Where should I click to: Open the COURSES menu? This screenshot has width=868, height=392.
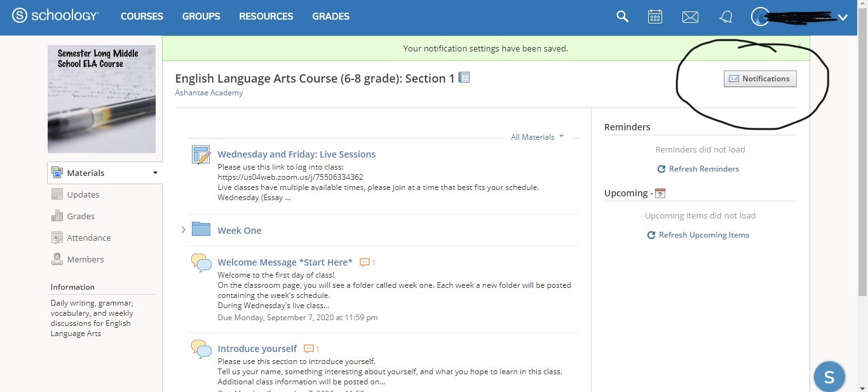tap(142, 17)
